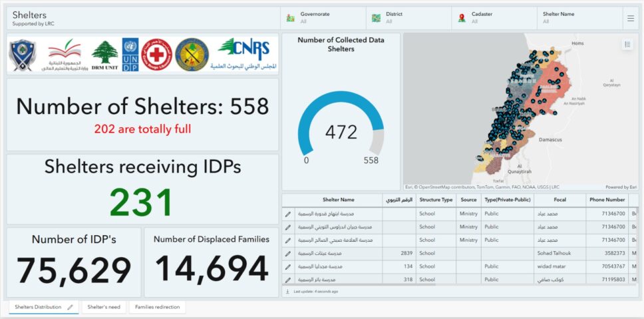Click the CNRS logo

click(243, 53)
